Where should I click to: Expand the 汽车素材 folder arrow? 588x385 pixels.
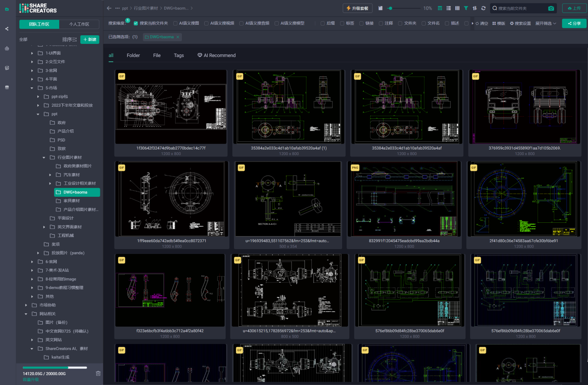point(50,175)
